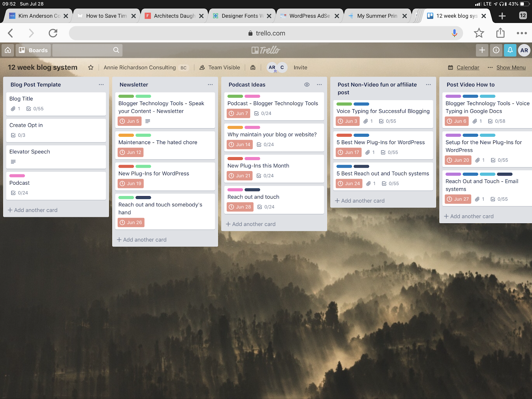Toggle Jun 26 due date badge

coord(131,222)
